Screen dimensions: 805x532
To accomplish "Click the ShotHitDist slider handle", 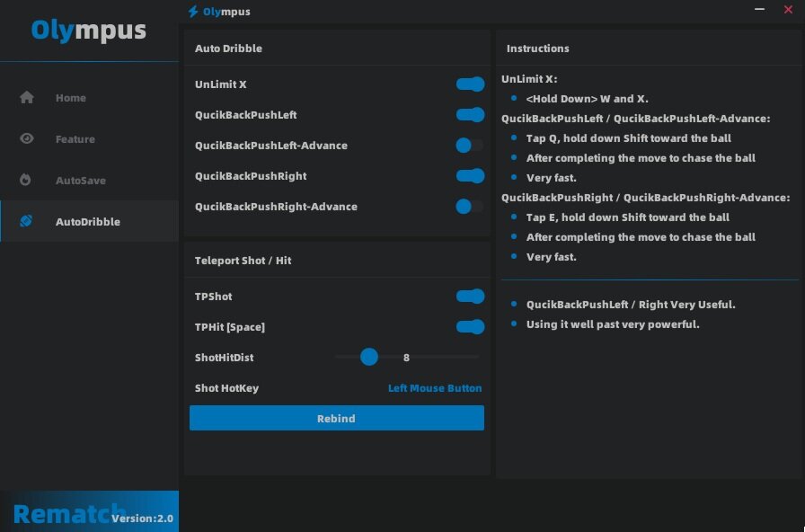I will (369, 357).
